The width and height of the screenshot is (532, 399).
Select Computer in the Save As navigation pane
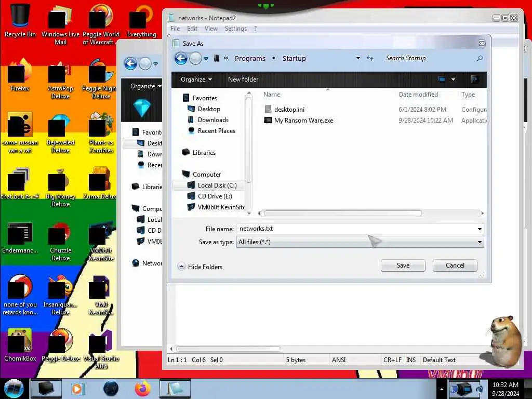(x=207, y=175)
